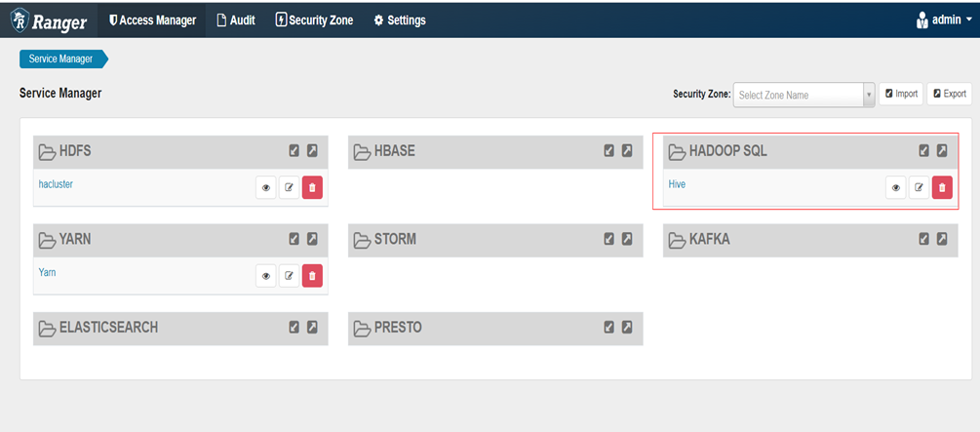Image resolution: width=980 pixels, height=432 pixels.
Task: Click the Service Manager breadcrumb
Action: click(61, 59)
